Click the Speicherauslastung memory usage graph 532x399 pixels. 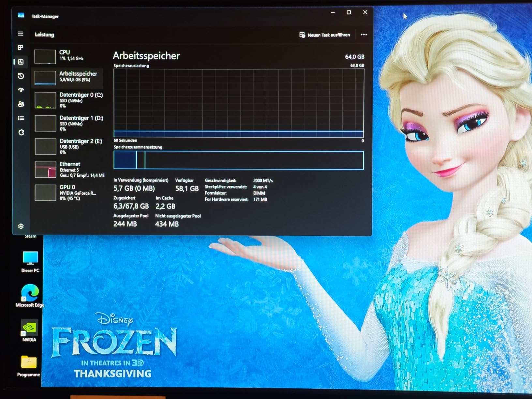239,103
